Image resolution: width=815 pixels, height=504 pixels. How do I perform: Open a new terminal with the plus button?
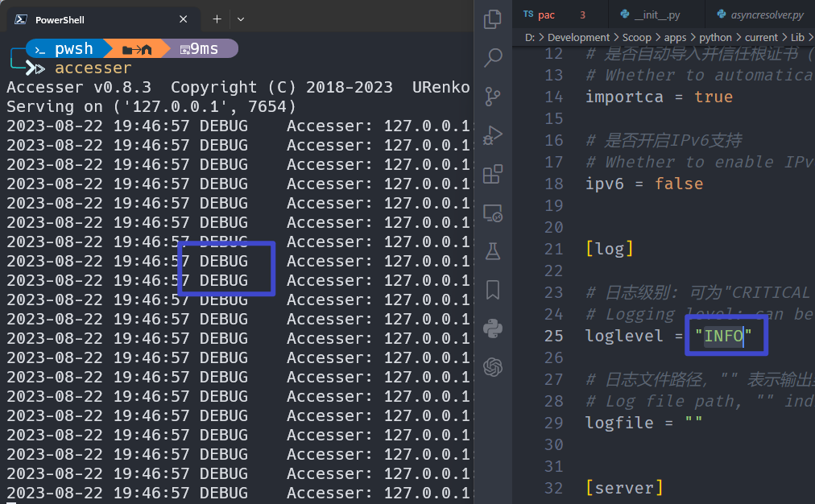point(216,19)
